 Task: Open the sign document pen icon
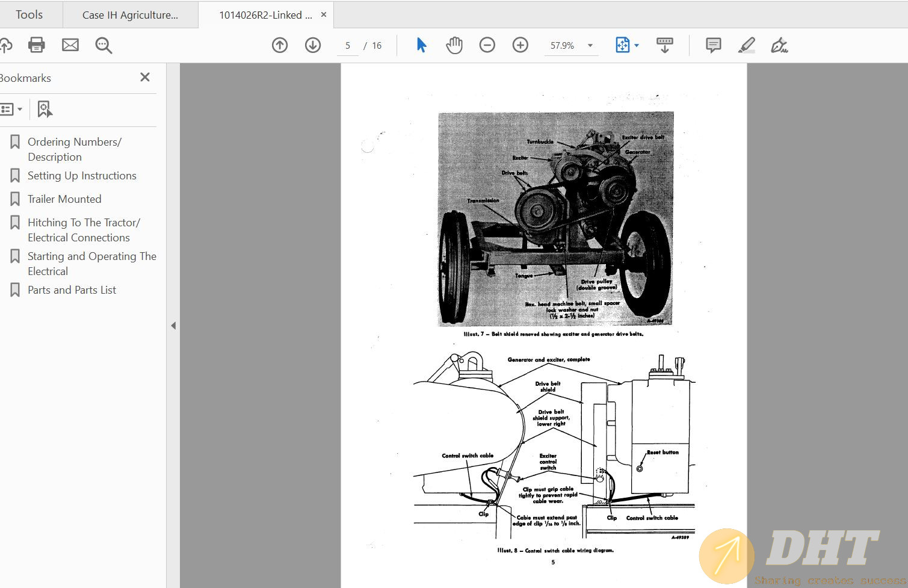(x=779, y=45)
